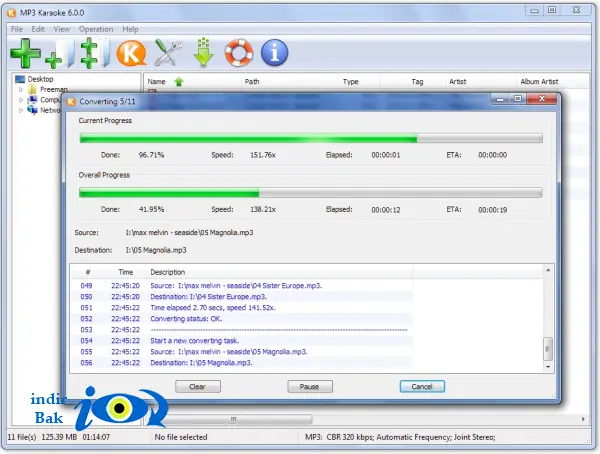
Task: Click the Add Folder toolbar icon
Action: coord(60,53)
